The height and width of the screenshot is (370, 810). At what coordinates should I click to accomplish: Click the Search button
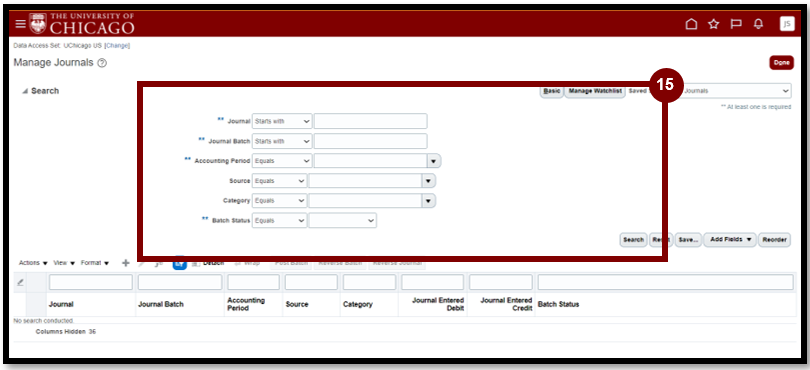point(633,240)
